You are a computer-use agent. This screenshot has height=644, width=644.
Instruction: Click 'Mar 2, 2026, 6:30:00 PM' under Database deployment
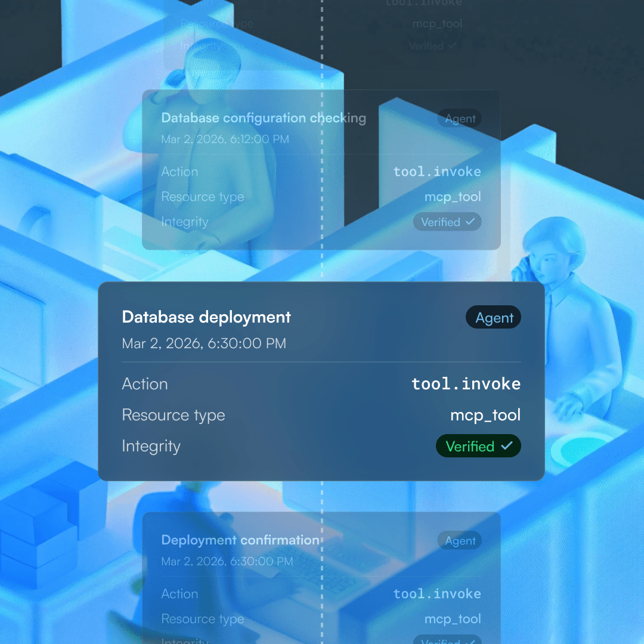coord(204,343)
